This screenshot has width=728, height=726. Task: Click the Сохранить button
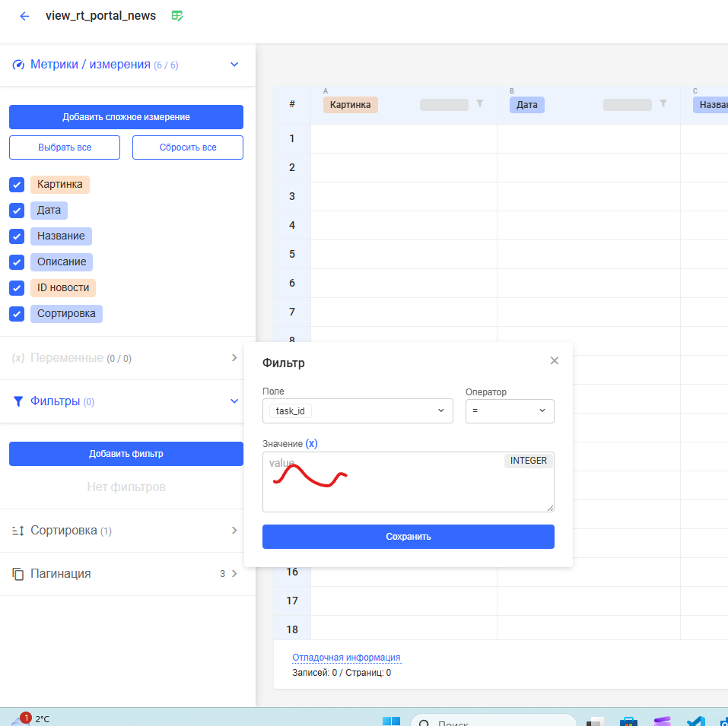pos(408,537)
